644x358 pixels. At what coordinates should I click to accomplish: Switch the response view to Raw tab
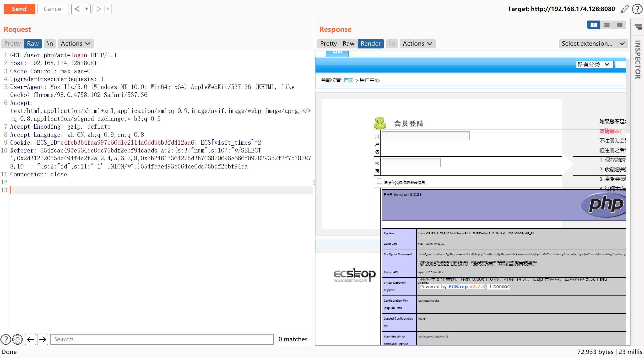(x=348, y=43)
